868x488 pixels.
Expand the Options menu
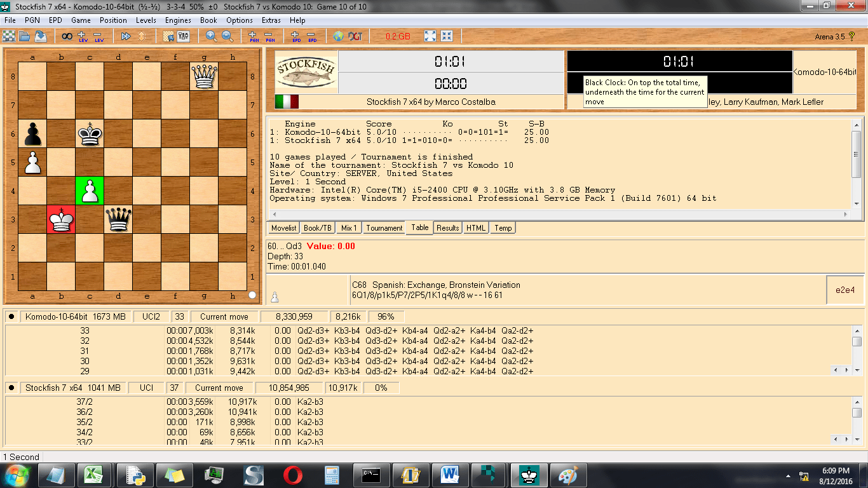240,20
